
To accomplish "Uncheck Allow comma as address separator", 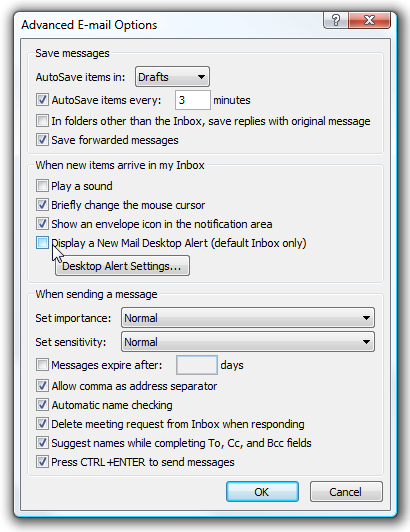I will click(x=42, y=386).
